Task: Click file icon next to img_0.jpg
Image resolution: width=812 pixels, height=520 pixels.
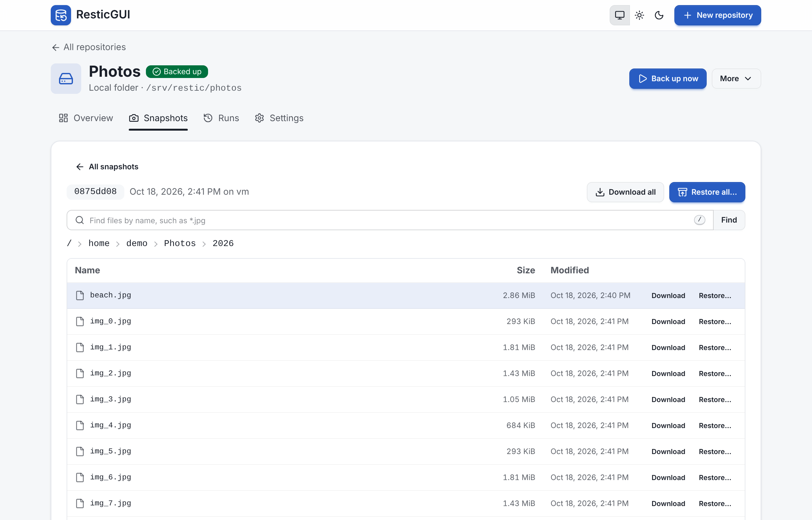Action: [x=80, y=322]
